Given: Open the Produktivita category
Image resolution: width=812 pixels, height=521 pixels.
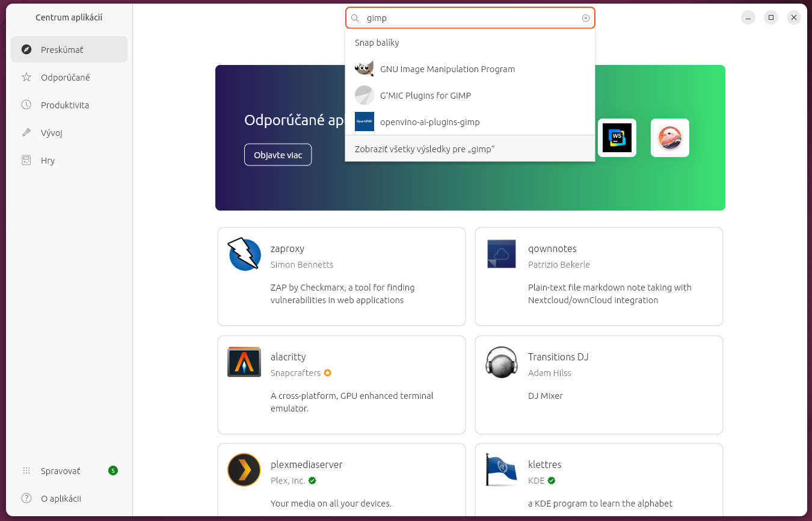Looking at the screenshot, I should (x=69, y=105).
